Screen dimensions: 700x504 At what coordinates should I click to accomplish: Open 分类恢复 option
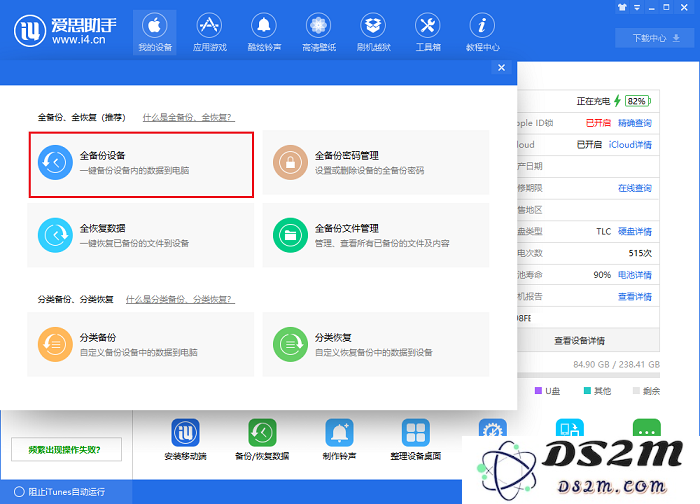[x=375, y=344]
